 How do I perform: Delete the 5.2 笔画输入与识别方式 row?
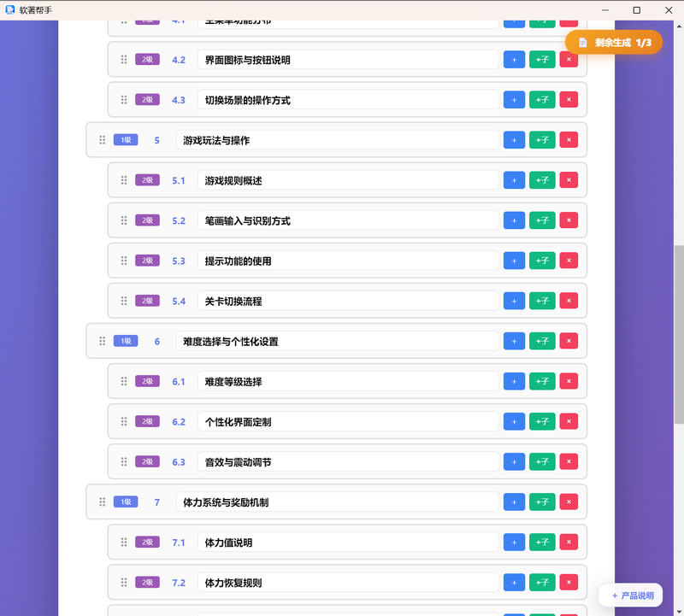click(569, 220)
